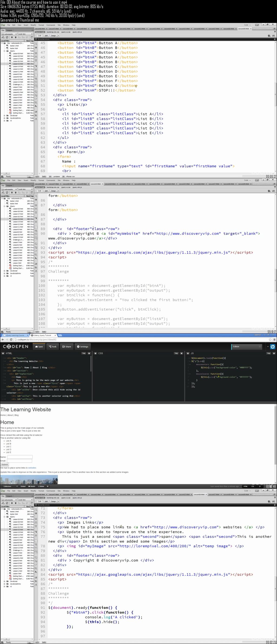277x644 pixels.
Task: Click the Details button in CodePen footer
Action: point(32,486)
